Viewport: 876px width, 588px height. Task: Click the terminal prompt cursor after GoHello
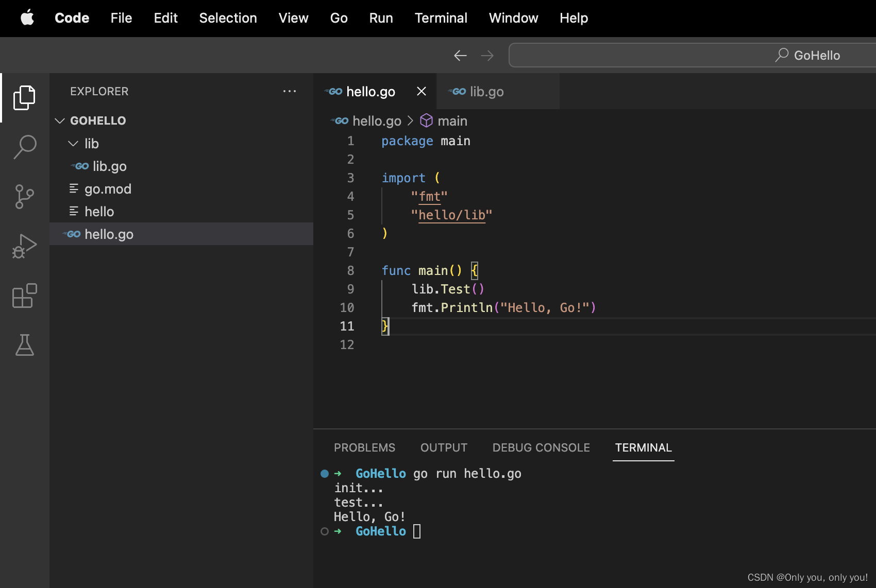tap(417, 531)
